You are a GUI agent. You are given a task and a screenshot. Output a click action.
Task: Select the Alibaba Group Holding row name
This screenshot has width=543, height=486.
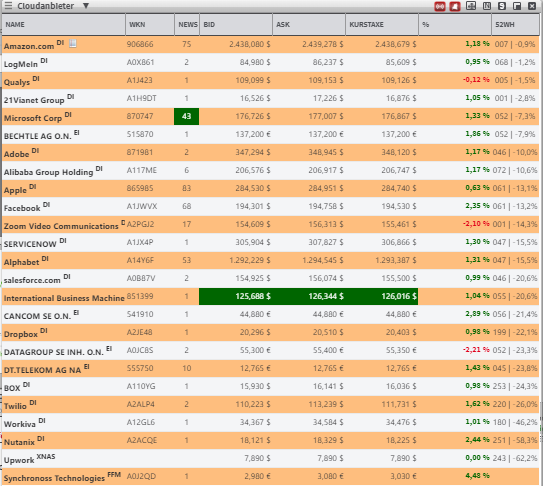pos(48,172)
